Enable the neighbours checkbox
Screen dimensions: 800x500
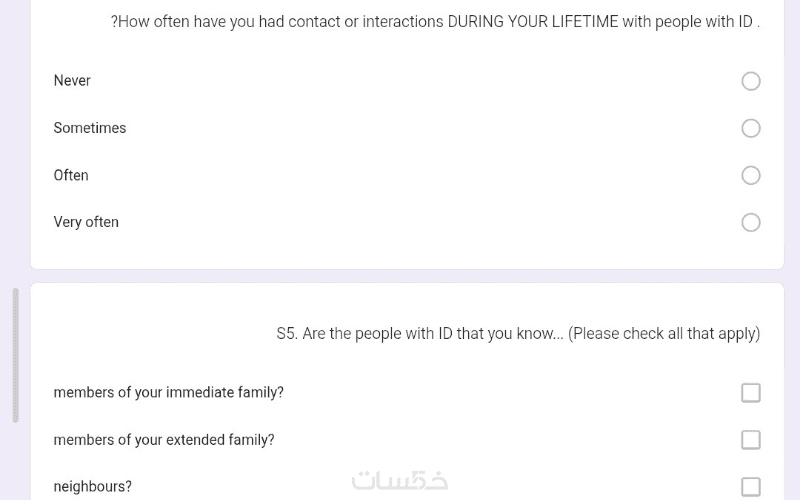751,487
